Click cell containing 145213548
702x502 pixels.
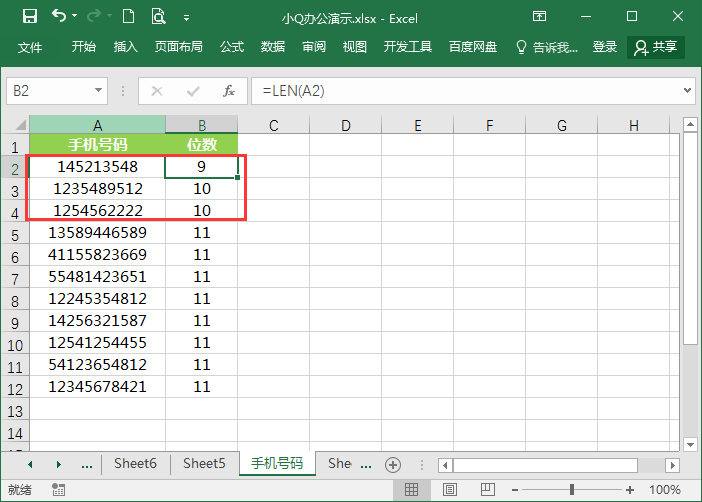[x=98, y=167]
